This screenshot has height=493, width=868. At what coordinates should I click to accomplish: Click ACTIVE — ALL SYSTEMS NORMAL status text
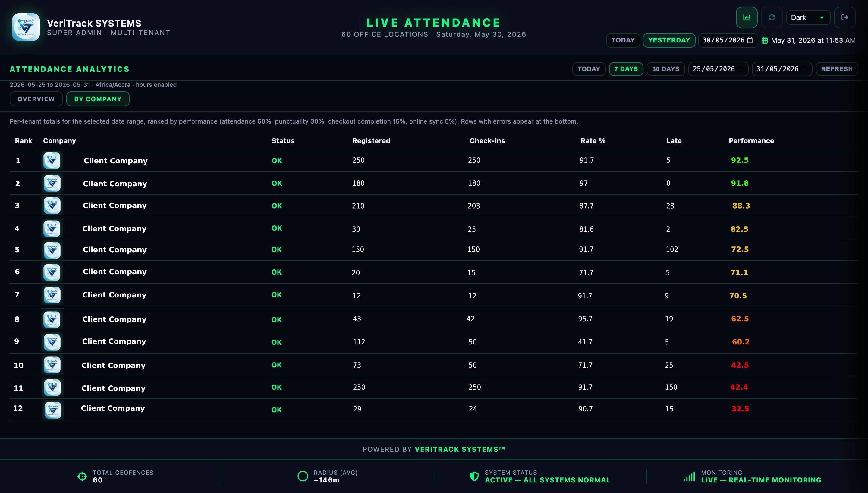547,480
